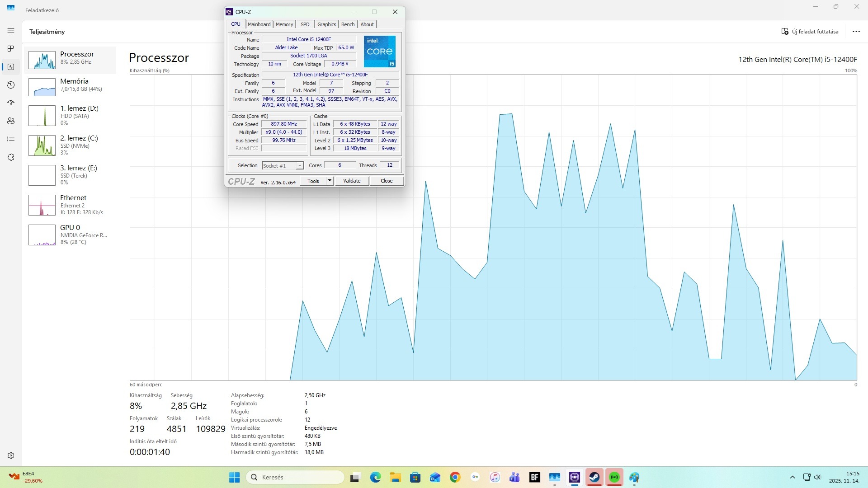Show hidden system tray icons chevron
Screen dimensions: 868x488
792,477
